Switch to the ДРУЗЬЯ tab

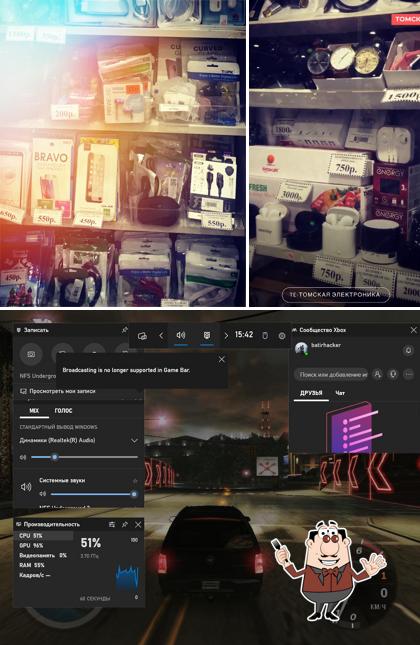pos(311,393)
